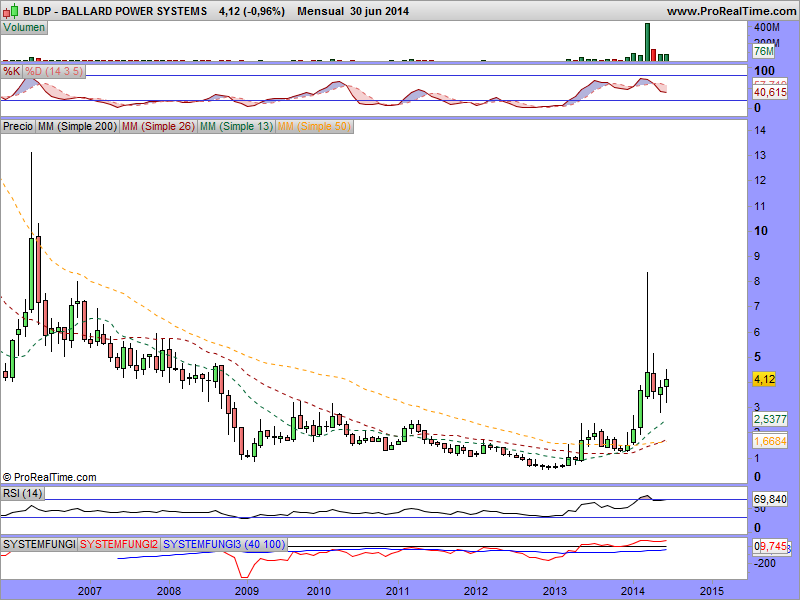Click the orange 1,6684 value tag
The height and width of the screenshot is (600, 800).
tap(770, 441)
